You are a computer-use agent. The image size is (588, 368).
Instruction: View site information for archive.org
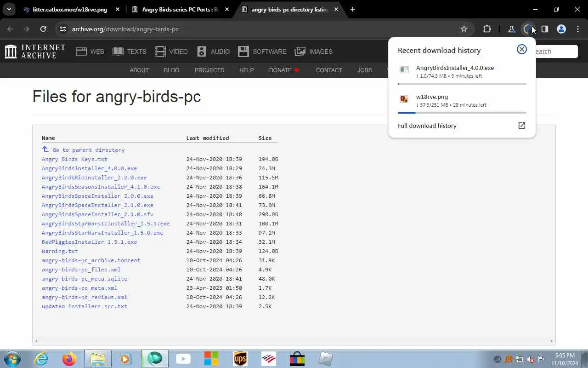(63, 29)
